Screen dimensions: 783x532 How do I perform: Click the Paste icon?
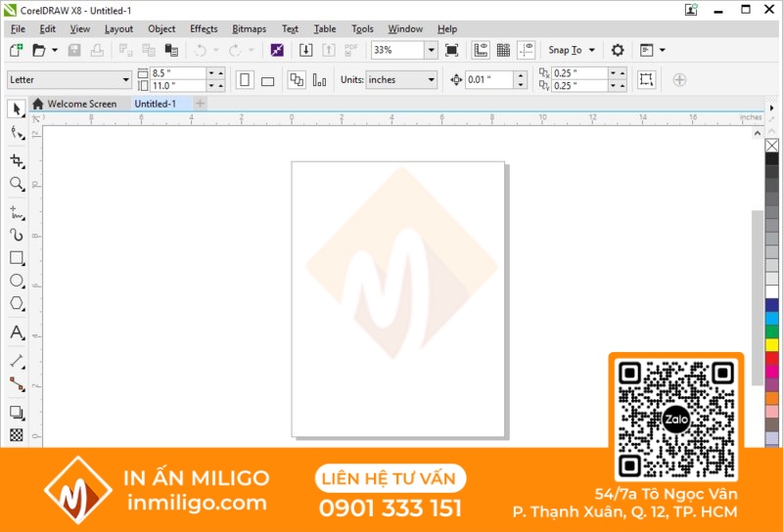(x=171, y=50)
